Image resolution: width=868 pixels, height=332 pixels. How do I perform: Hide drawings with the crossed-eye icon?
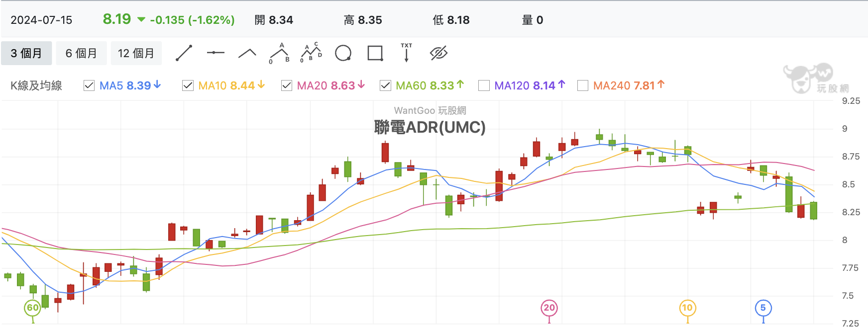coord(438,53)
